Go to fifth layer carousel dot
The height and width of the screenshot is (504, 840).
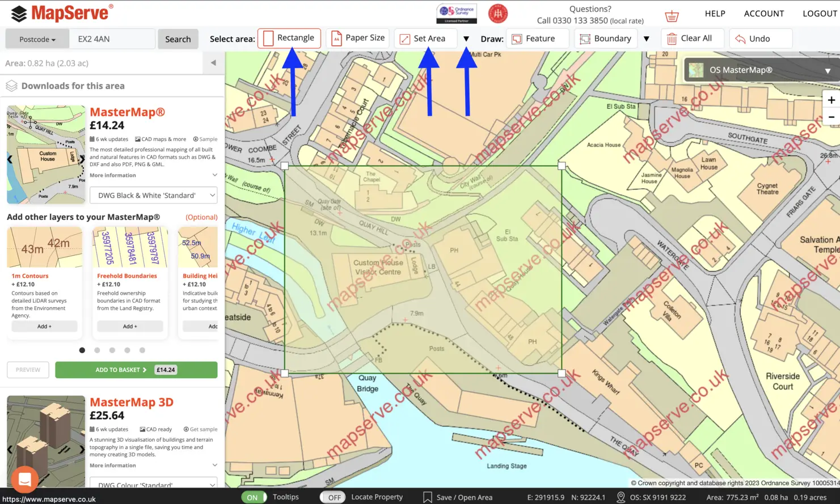[142, 350]
